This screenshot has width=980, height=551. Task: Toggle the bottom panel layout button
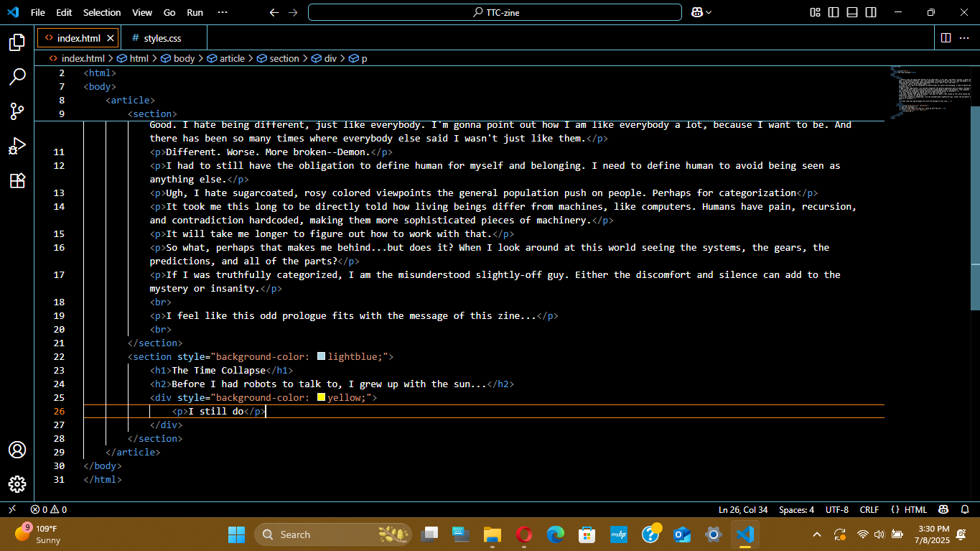852,12
